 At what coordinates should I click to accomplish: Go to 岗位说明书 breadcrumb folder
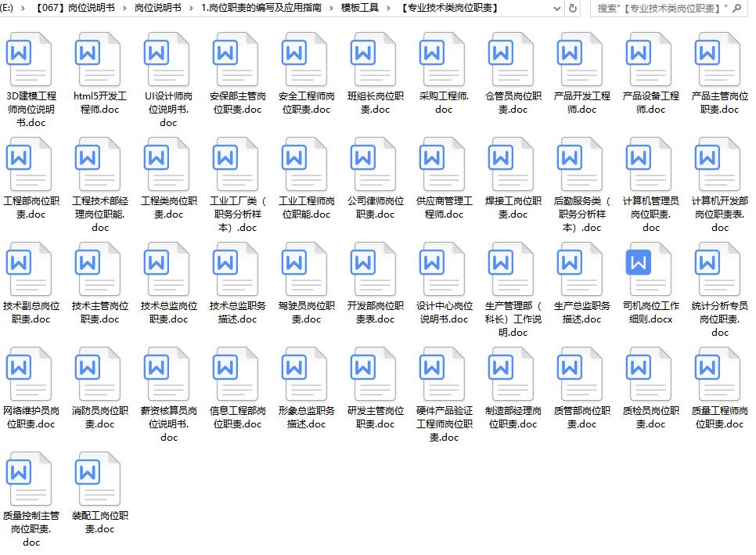coord(158,8)
